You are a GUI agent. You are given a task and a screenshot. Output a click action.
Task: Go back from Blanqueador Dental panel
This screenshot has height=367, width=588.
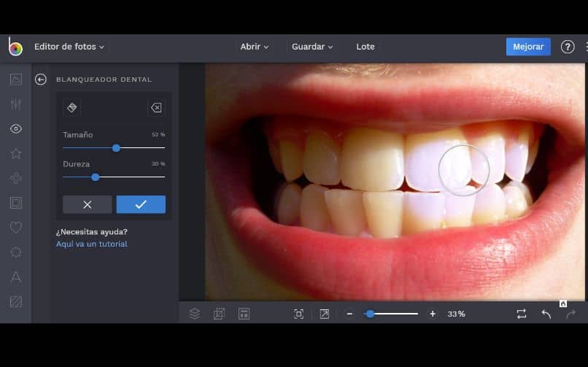[41, 80]
